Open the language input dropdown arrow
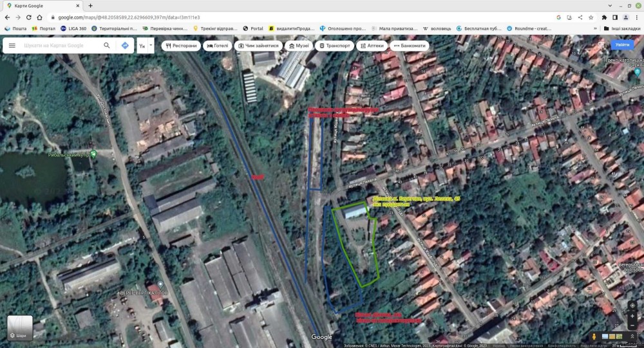 tap(151, 46)
